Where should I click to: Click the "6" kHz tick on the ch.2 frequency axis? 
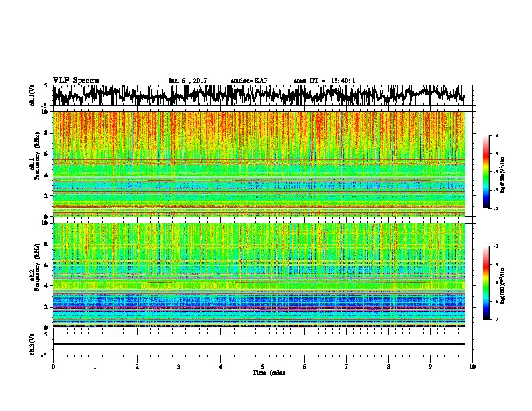(48, 265)
